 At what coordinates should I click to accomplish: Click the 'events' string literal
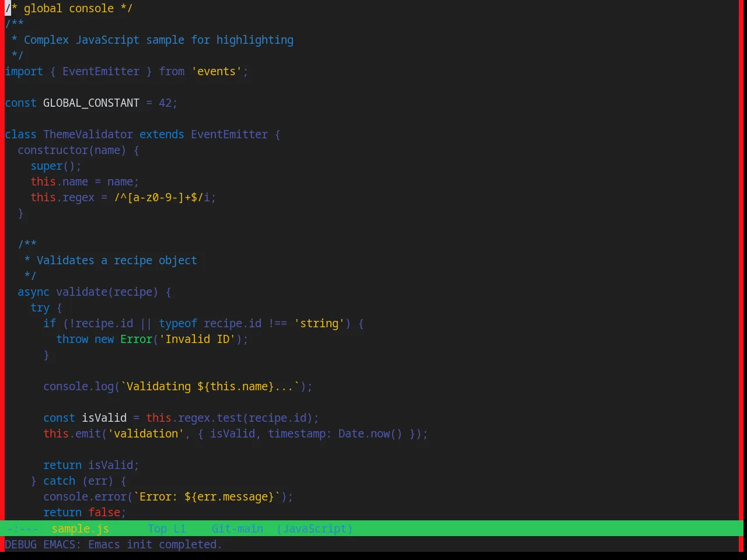[x=217, y=71]
